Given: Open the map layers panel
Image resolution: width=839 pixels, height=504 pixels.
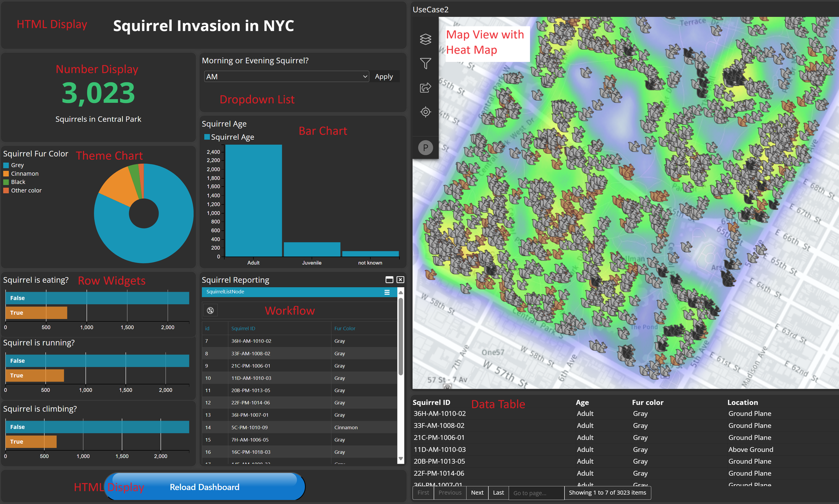Looking at the screenshot, I should pyautogui.click(x=425, y=39).
